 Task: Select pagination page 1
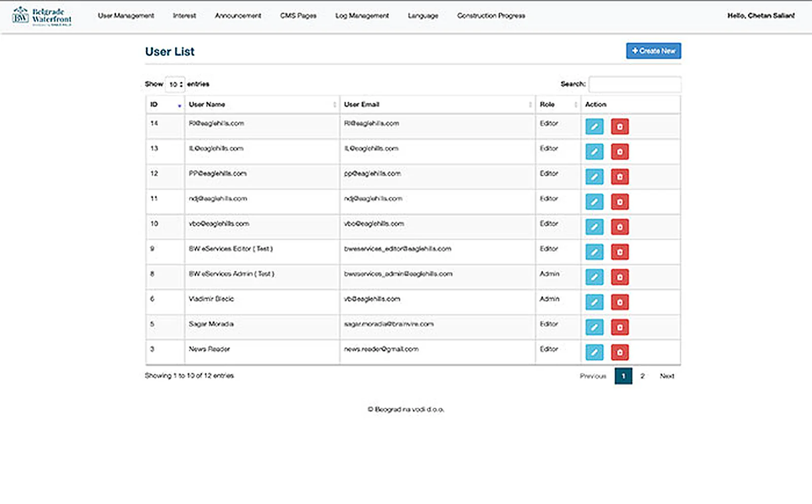pos(623,376)
